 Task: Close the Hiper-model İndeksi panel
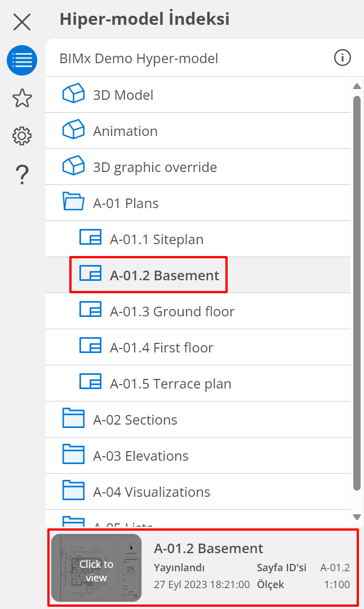(x=22, y=22)
